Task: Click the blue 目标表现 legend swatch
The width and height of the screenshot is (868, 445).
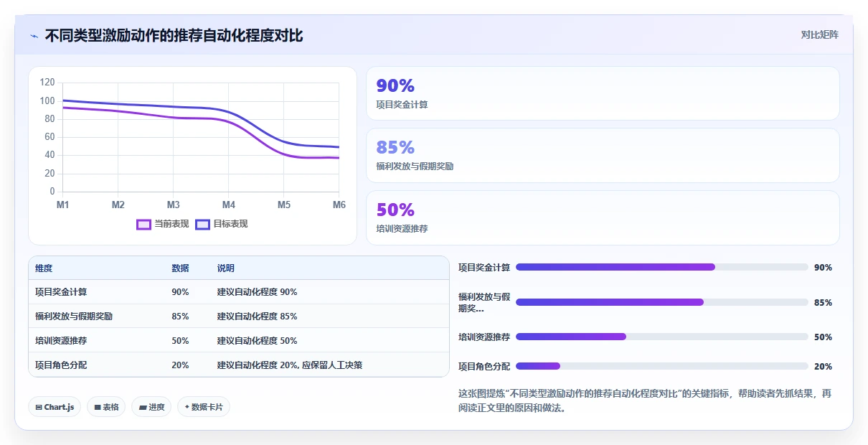Action: 202,224
